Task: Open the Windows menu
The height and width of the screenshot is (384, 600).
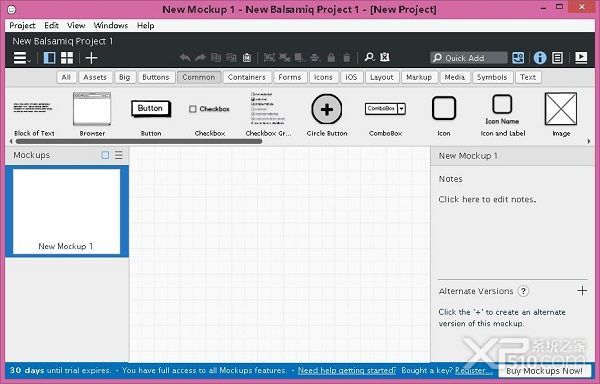Action: point(111,26)
